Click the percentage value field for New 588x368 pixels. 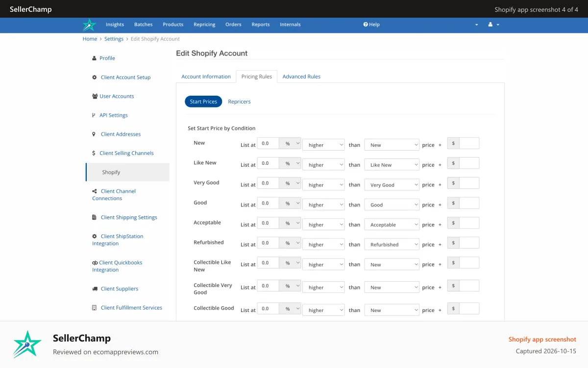pos(268,143)
